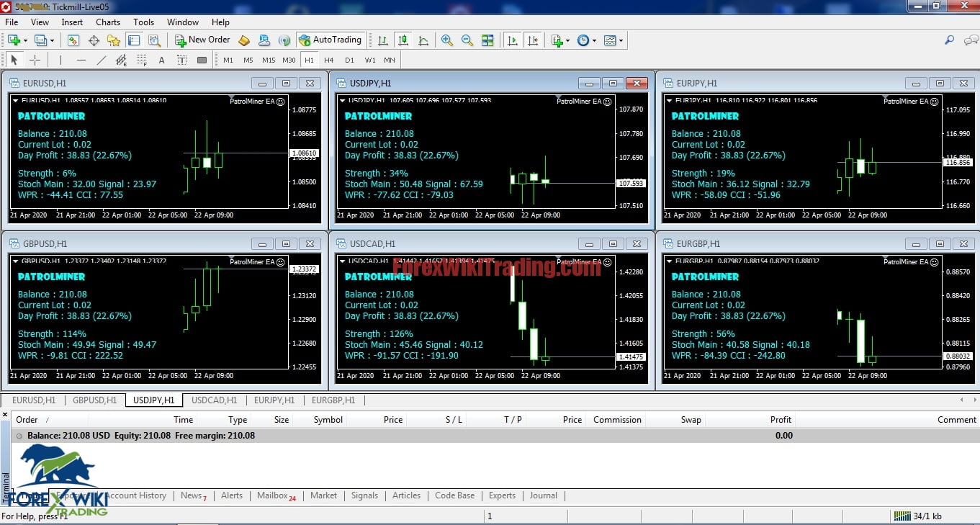This screenshot has width=980, height=525.
Task: Switch timeframe to M5
Action: coord(248,60)
